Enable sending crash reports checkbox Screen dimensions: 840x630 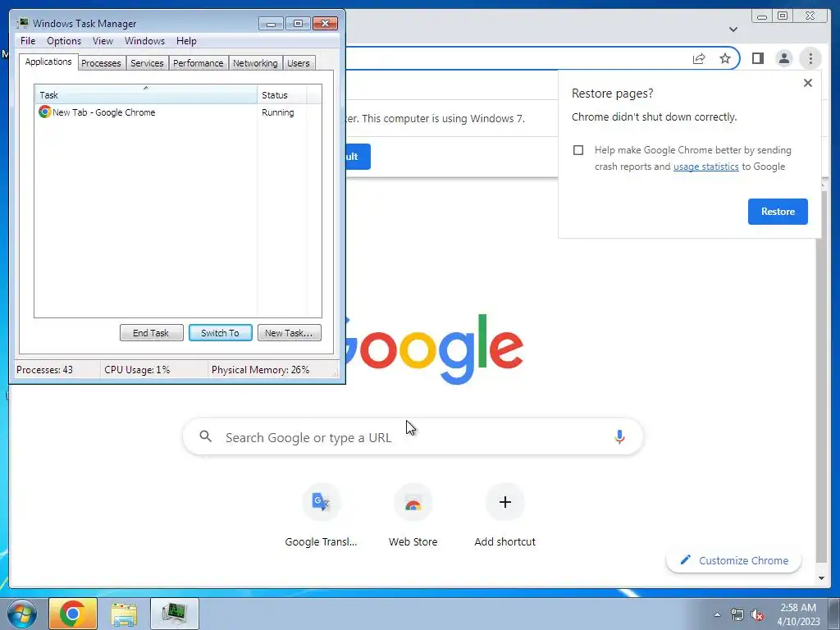click(578, 150)
